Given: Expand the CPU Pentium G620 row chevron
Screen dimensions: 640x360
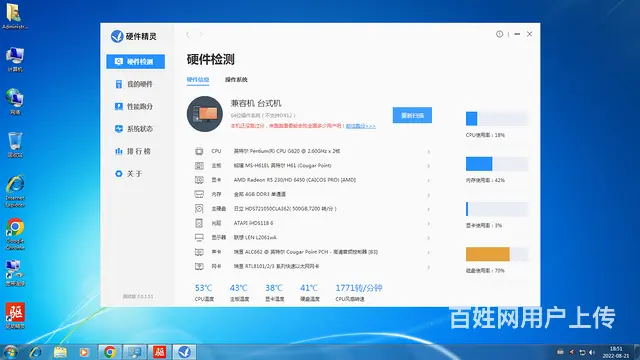Looking at the screenshot, I should [429, 152].
